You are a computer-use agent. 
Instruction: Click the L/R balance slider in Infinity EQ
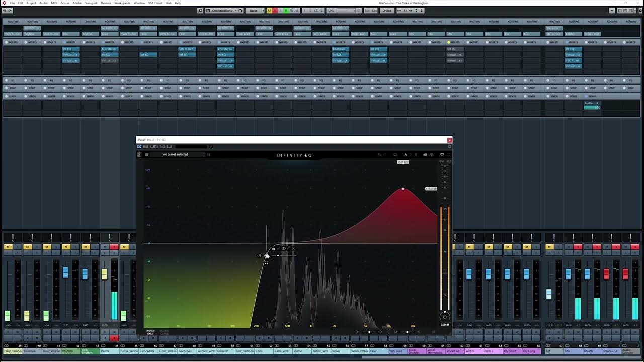pos(370,332)
